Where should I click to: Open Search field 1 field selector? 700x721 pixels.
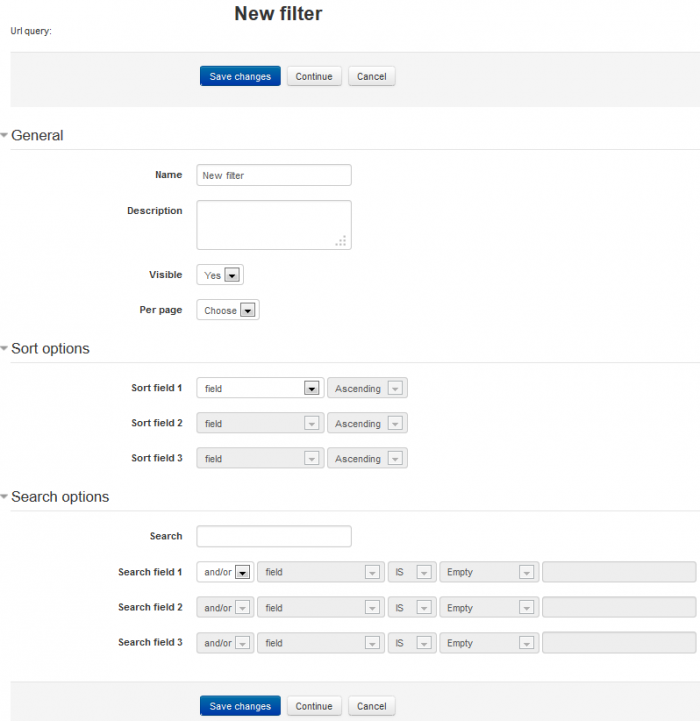click(x=321, y=573)
